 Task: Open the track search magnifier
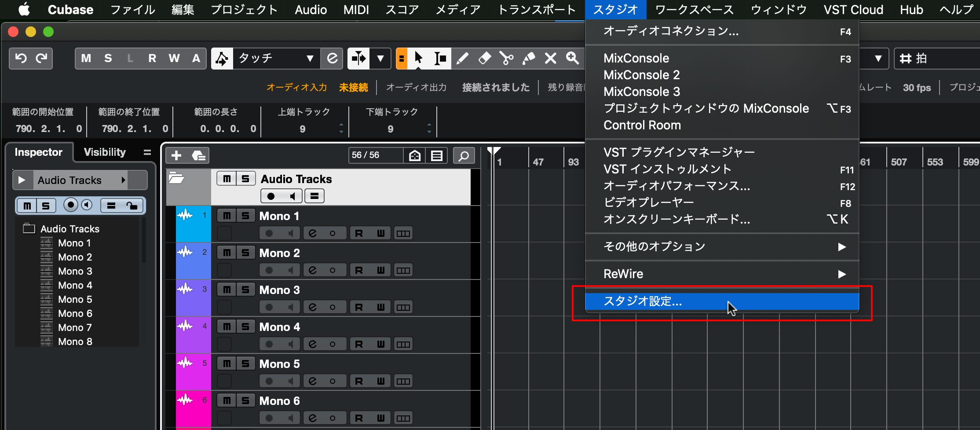464,155
